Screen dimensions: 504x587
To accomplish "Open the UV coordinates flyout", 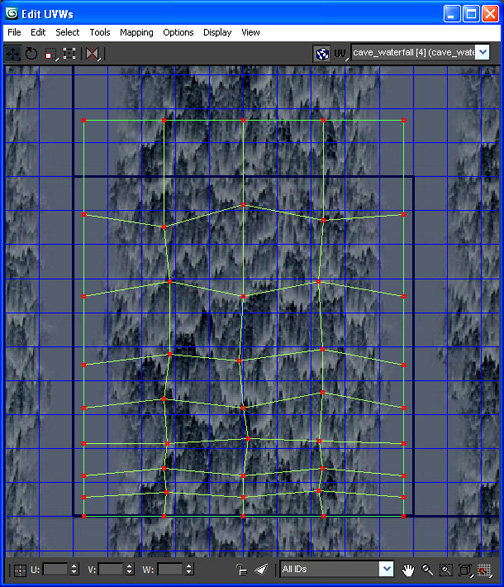I will pos(340,54).
